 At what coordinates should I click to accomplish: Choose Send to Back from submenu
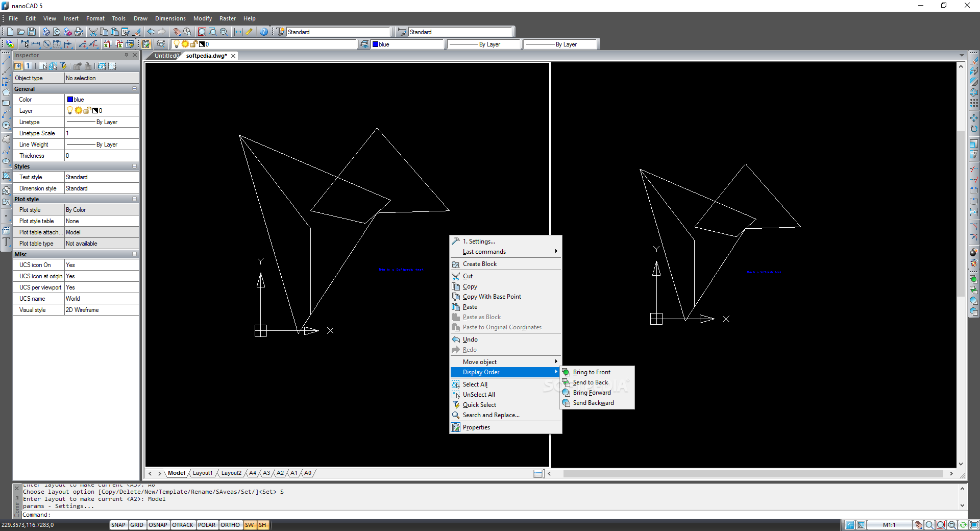click(597, 382)
